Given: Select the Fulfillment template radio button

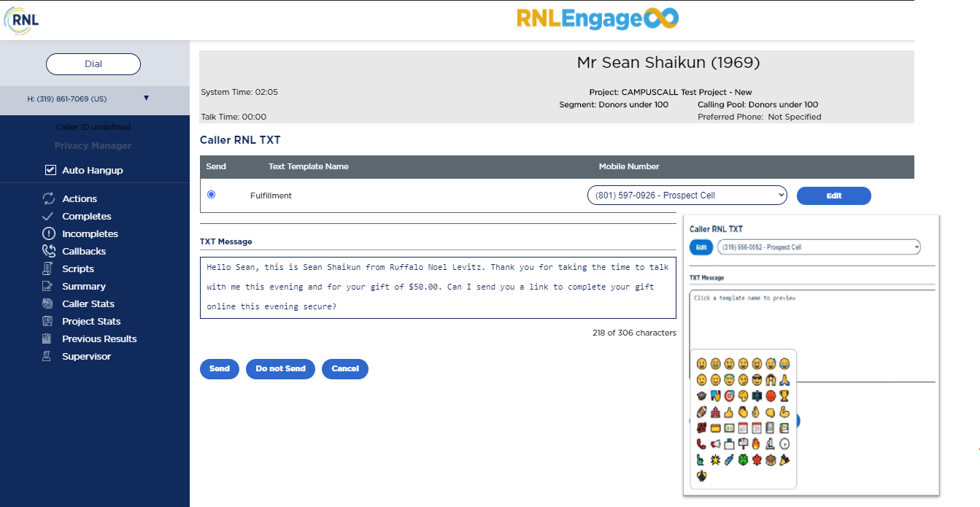Looking at the screenshot, I should click(x=212, y=195).
